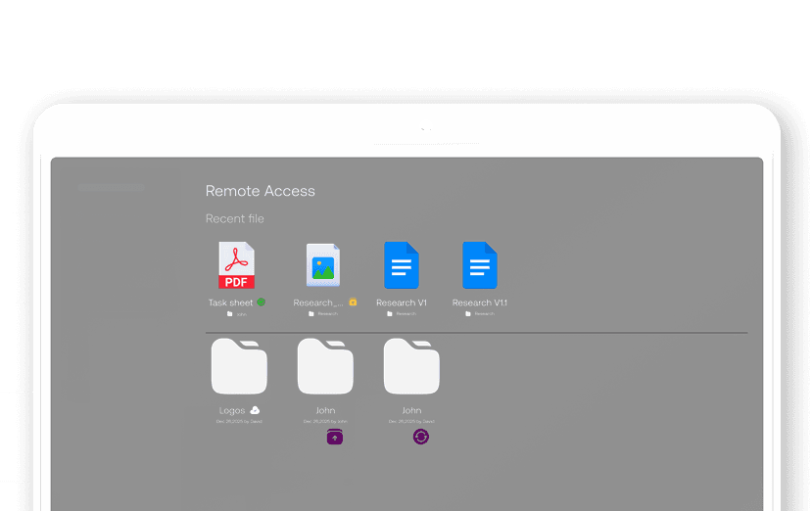Click cloud badge next to Logos

[255, 410]
